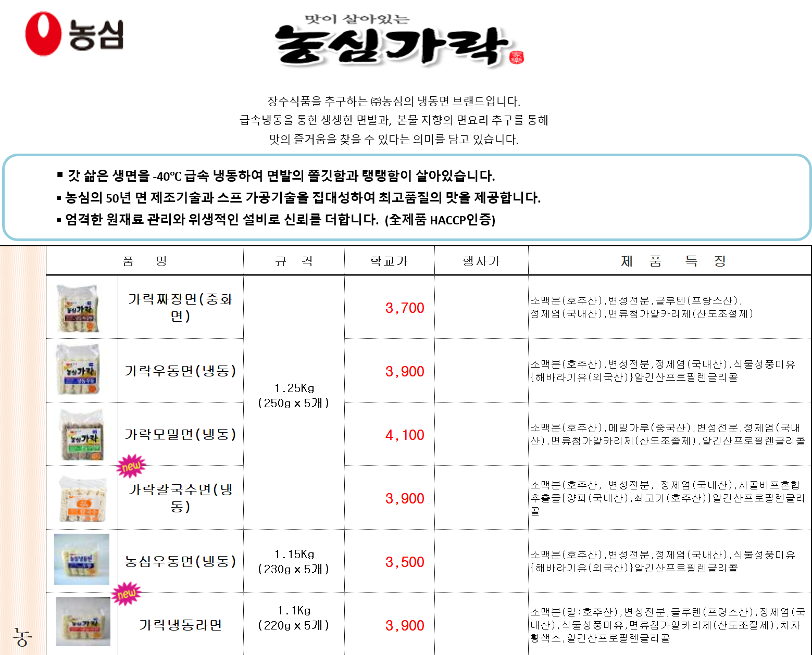Screen dimensions: 812x655
Task: Click the 농심우동면(냉동) product name
Action: click(180, 561)
